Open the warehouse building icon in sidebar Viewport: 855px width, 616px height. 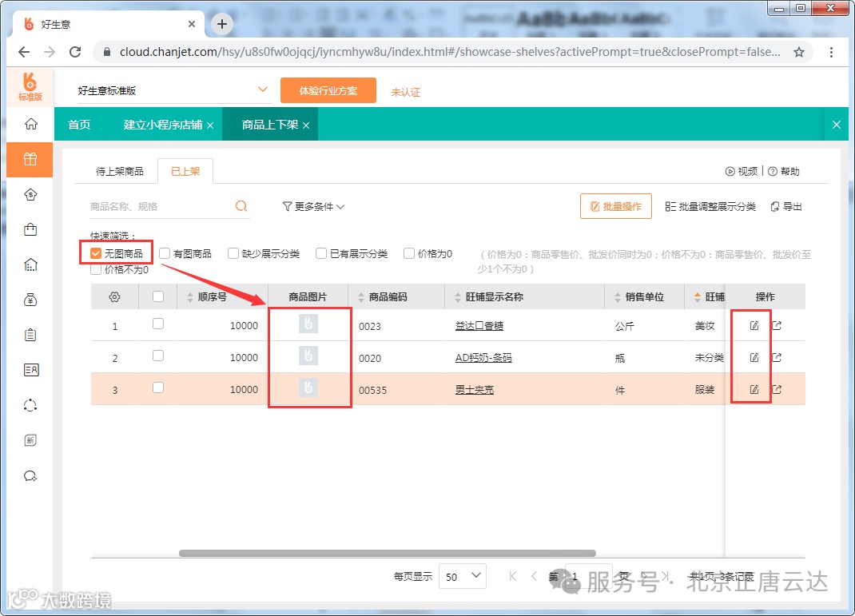pos(30,265)
